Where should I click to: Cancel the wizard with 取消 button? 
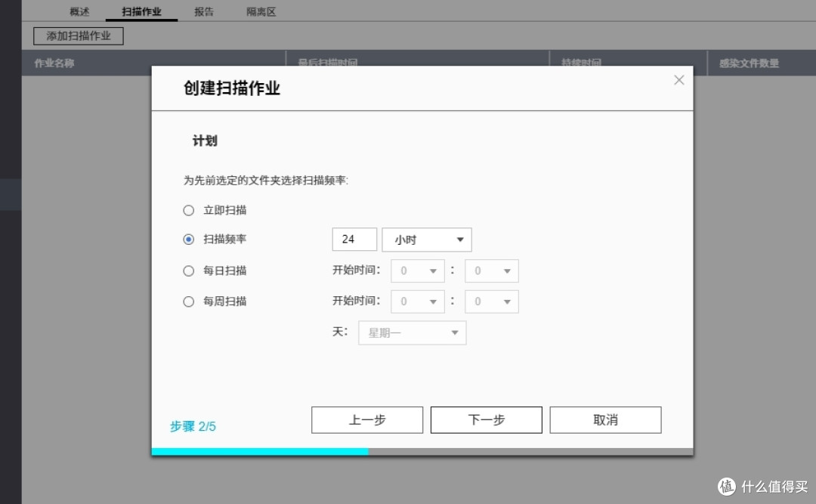pyautogui.click(x=605, y=419)
